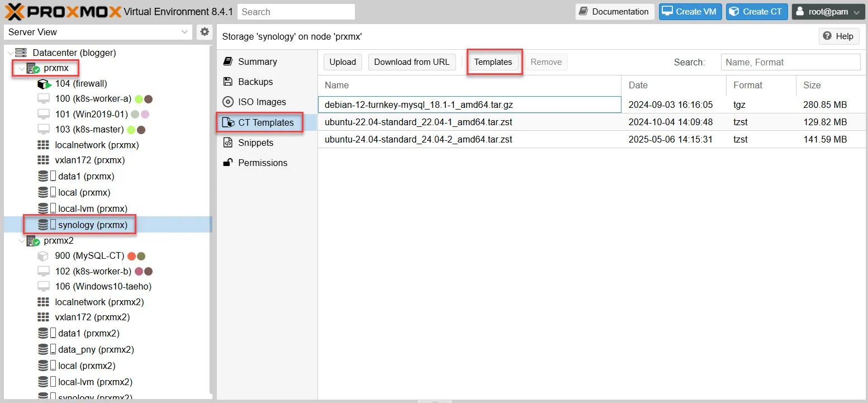Click the CT Templates container icon
This screenshot has height=403, width=868.
pos(229,122)
